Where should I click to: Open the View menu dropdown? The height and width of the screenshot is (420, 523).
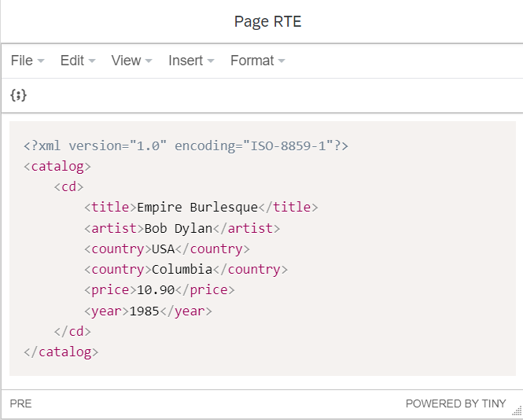coord(131,61)
